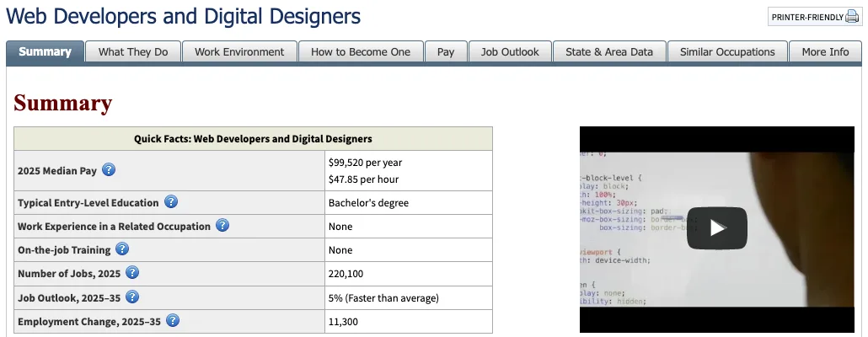868x337 pixels.
Task: Click the Number of Jobs, 2025 label
Action: tap(69, 274)
